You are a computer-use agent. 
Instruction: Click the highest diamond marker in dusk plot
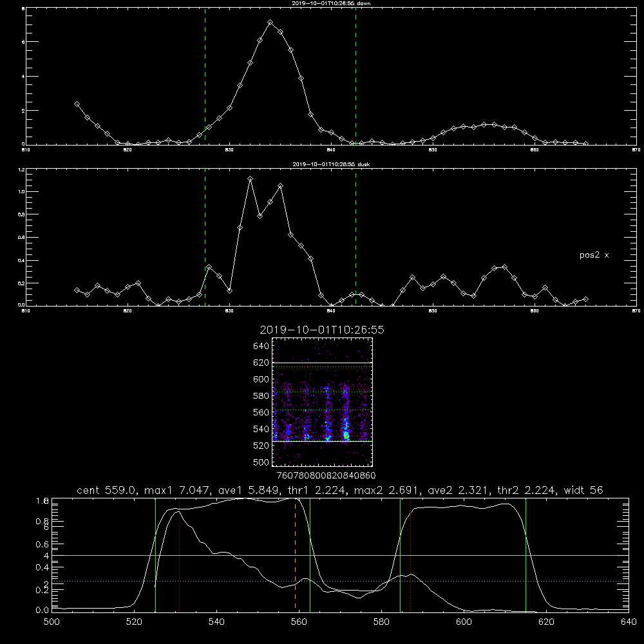click(x=250, y=178)
